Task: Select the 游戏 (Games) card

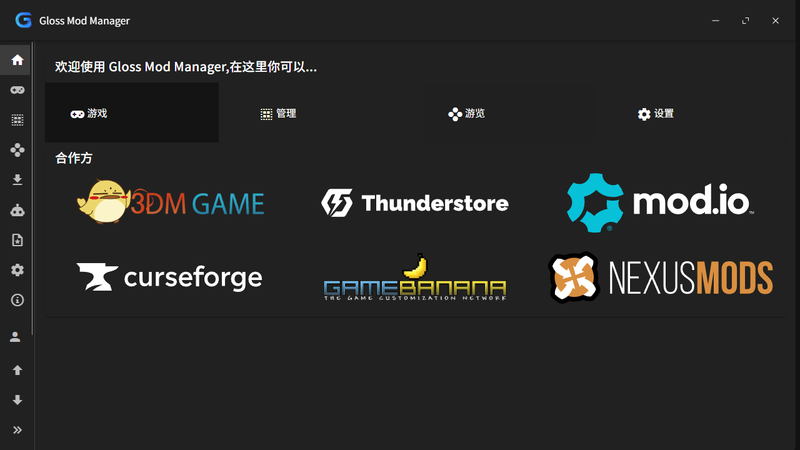Action: [132, 113]
